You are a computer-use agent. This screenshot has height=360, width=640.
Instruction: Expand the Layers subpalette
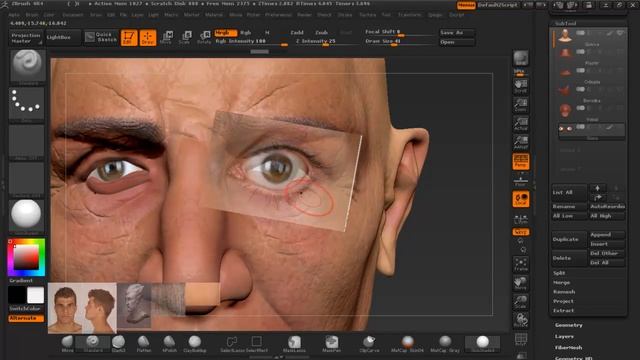pyautogui.click(x=564, y=337)
